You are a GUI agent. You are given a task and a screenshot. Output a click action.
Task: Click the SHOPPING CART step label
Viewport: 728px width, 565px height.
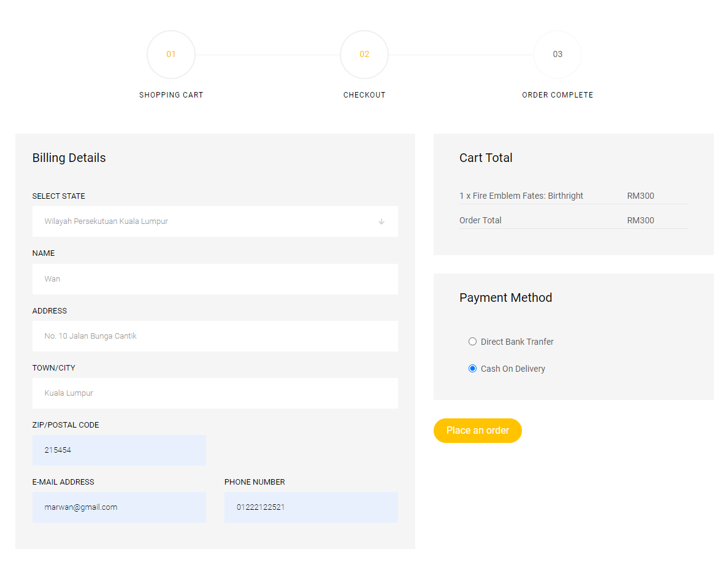(x=171, y=94)
